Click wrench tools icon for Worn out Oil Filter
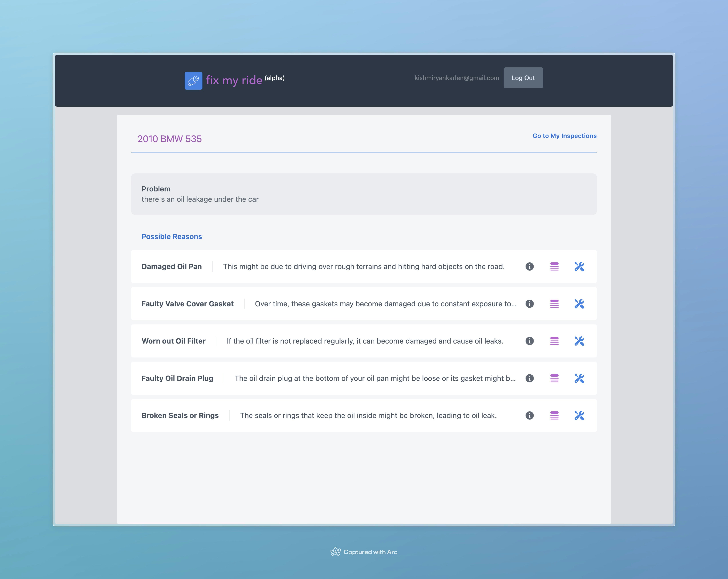Viewport: 728px width, 579px height. click(579, 341)
